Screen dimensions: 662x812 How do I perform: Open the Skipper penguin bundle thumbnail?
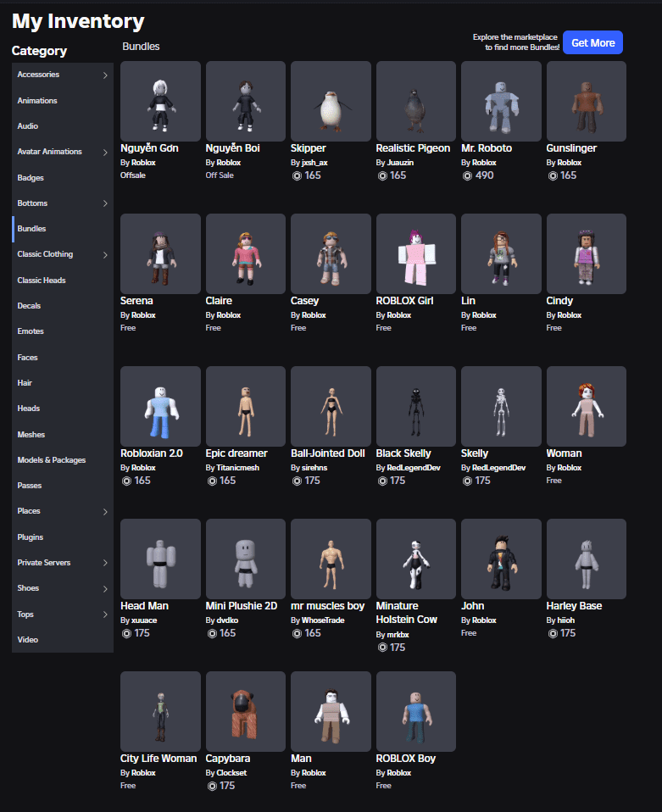click(x=331, y=101)
